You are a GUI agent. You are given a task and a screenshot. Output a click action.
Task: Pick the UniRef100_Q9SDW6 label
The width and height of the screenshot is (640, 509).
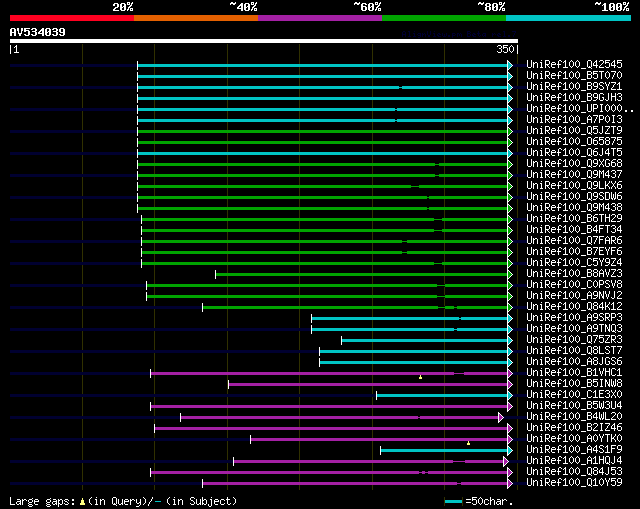click(574, 197)
